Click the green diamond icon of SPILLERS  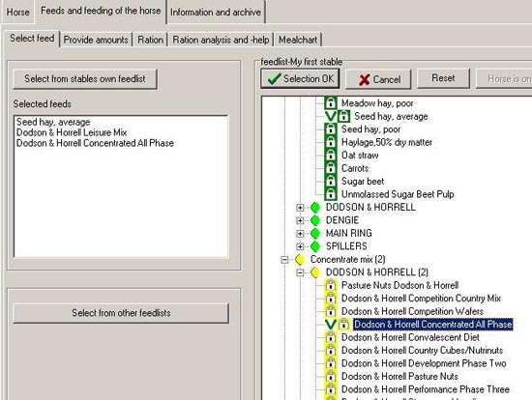[315, 246]
